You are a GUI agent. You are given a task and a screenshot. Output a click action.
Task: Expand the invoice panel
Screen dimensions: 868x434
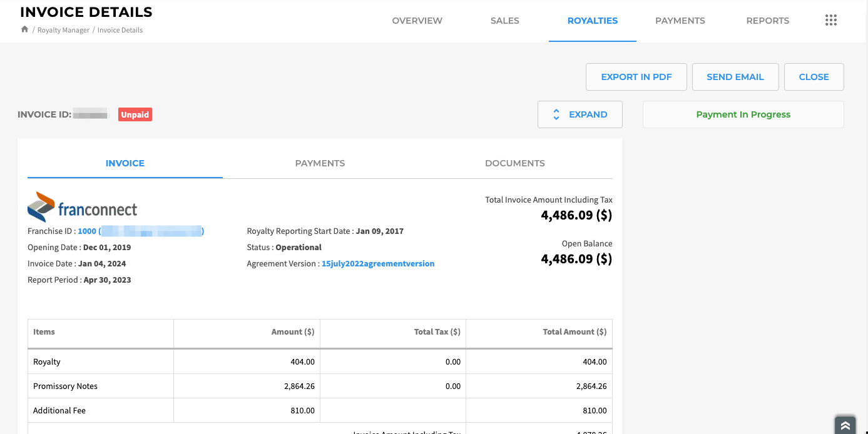(580, 114)
